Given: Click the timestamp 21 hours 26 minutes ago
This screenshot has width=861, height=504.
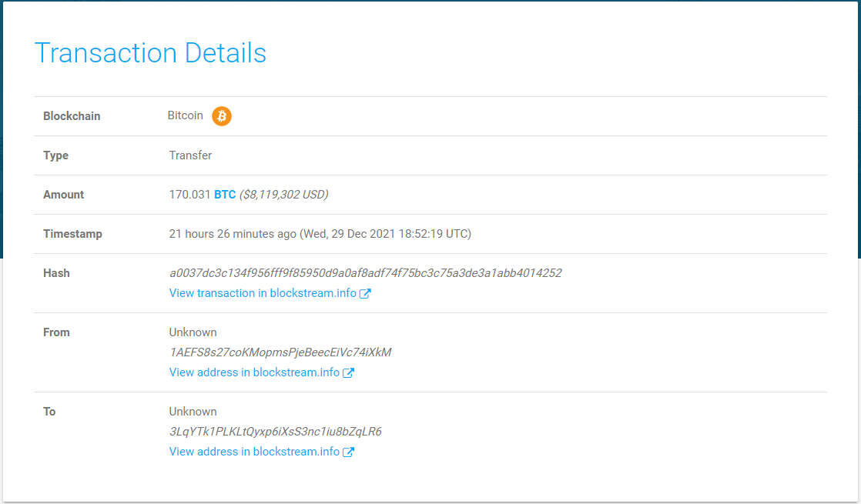Looking at the screenshot, I should (233, 234).
